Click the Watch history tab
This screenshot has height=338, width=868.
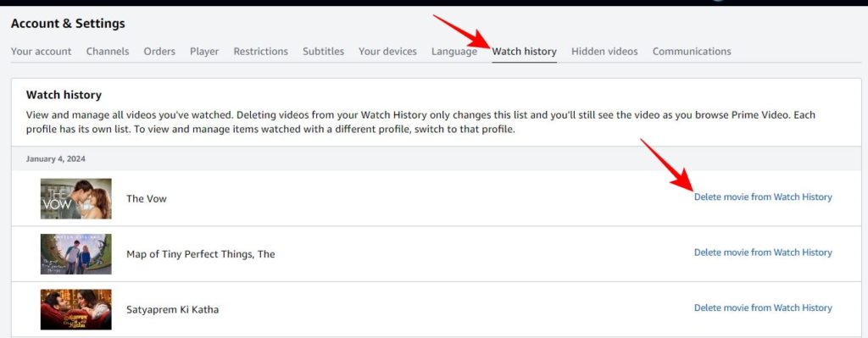(524, 52)
